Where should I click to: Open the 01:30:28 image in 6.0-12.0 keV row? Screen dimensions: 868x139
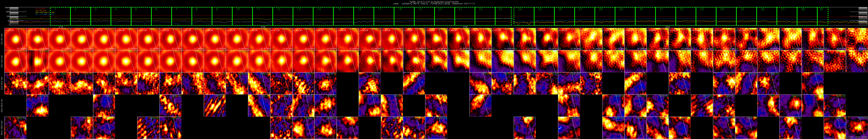(38, 61)
